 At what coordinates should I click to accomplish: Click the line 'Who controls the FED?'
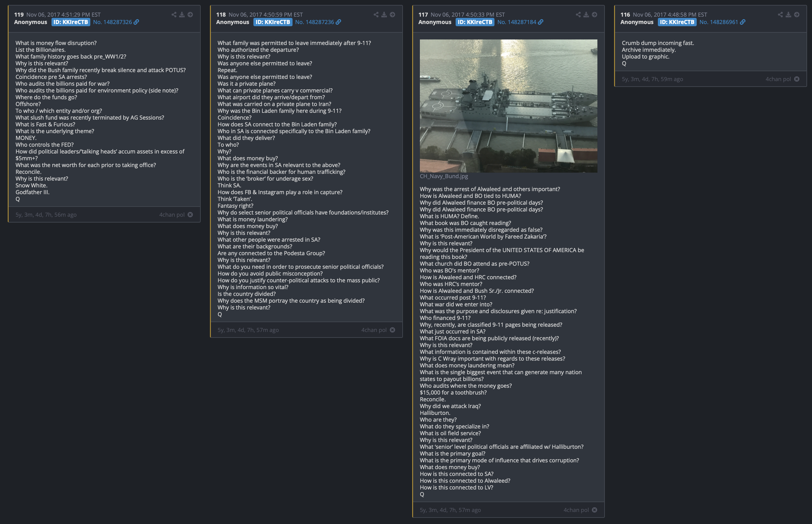[x=45, y=145]
